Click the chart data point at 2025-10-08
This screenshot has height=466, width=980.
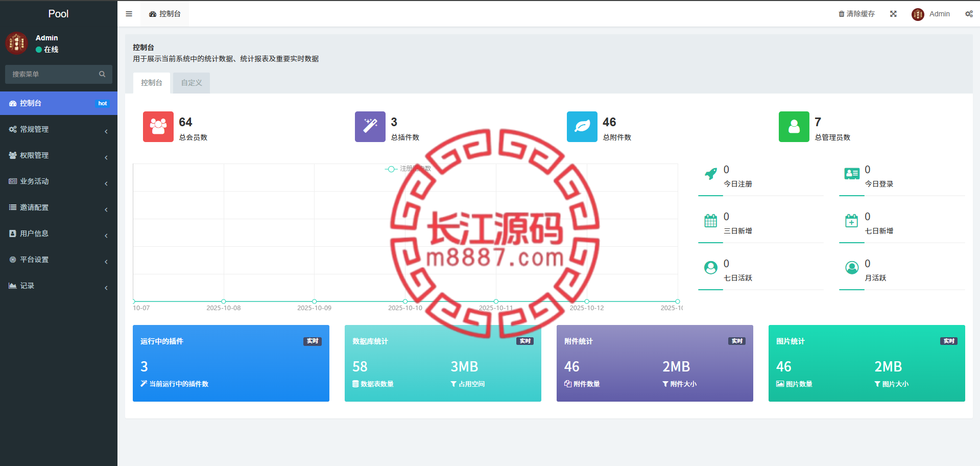click(x=224, y=301)
